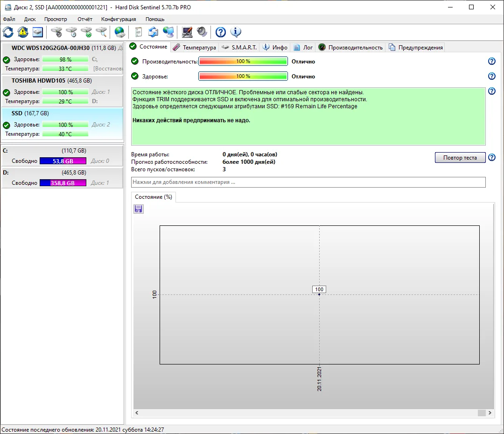Click the disk panel toolbar icon
This screenshot has width=504, height=434.
38,32
